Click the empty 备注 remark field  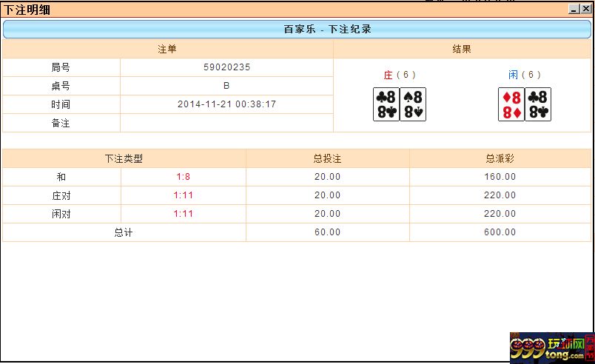tap(226, 124)
